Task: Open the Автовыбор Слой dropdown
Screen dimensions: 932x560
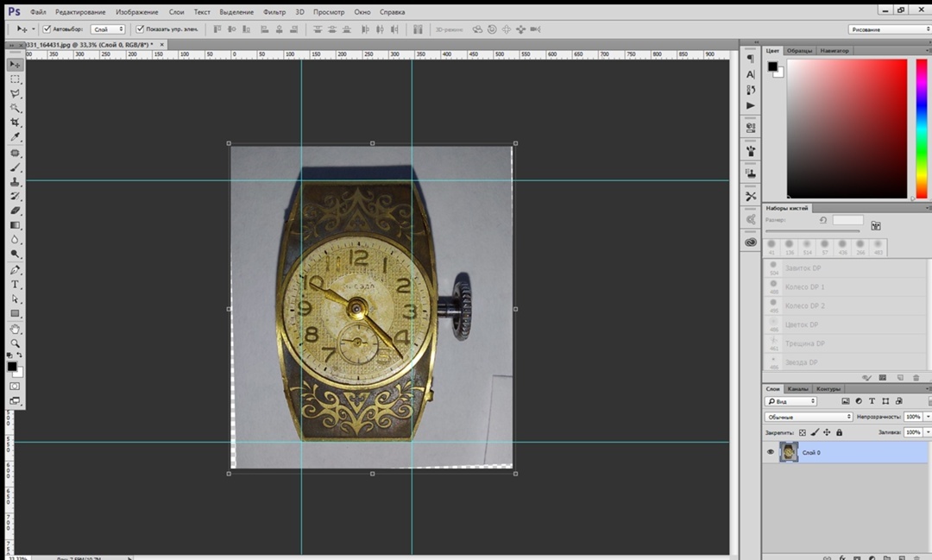Action: [x=108, y=29]
